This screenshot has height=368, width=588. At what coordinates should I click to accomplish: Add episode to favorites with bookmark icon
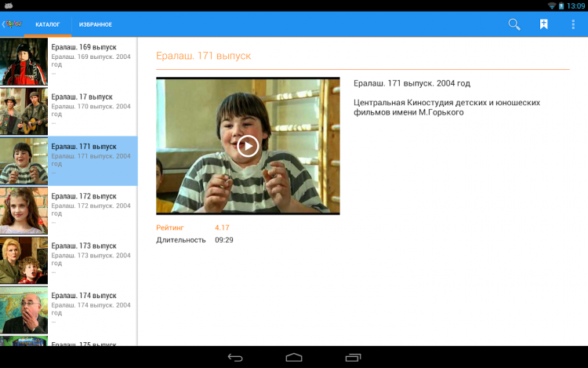pos(543,24)
